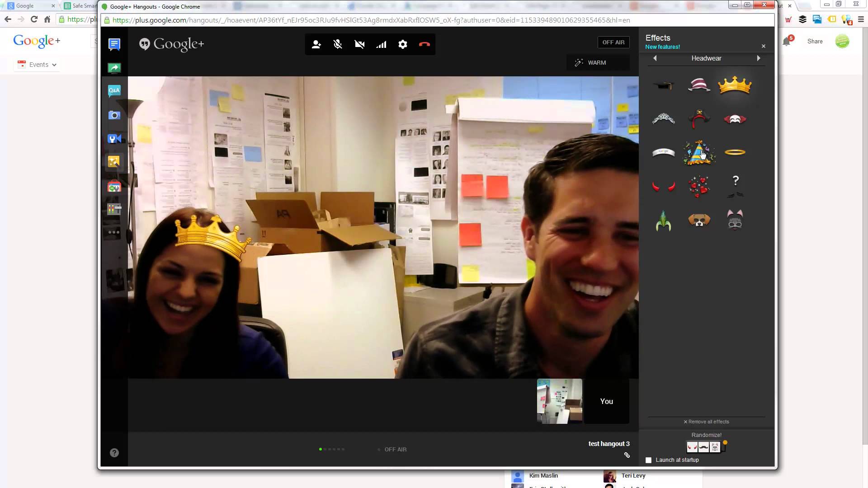Go to next effects category arrow
This screenshot has width=868, height=488.
click(759, 58)
